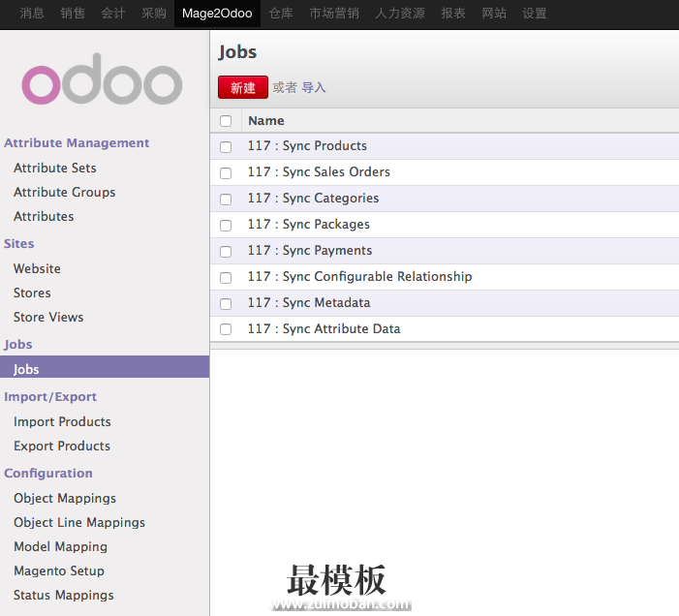The width and height of the screenshot is (679, 616).
Task: Open the 消息 top menu
Action: coord(32,14)
